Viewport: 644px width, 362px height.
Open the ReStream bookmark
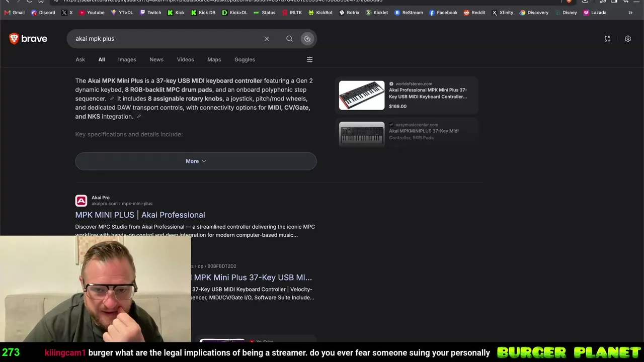(409, 13)
